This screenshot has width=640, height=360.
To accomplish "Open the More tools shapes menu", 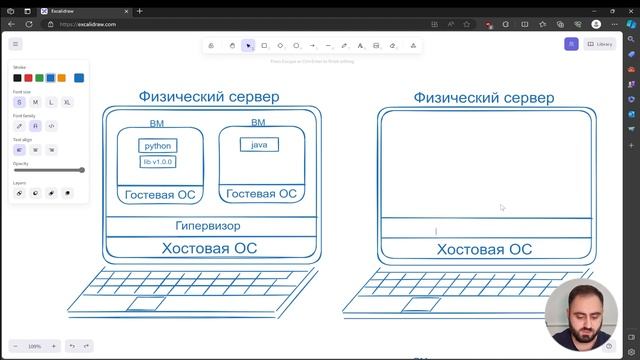I will click(413, 46).
